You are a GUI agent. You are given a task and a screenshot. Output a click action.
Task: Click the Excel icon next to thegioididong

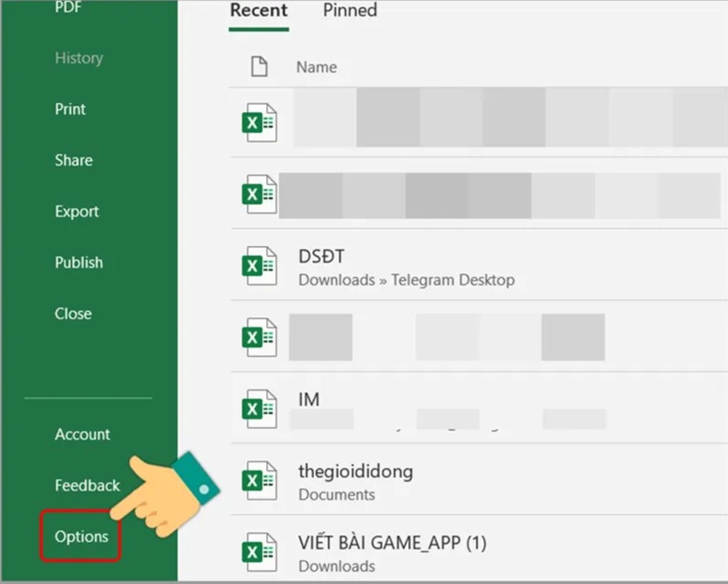(259, 481)
